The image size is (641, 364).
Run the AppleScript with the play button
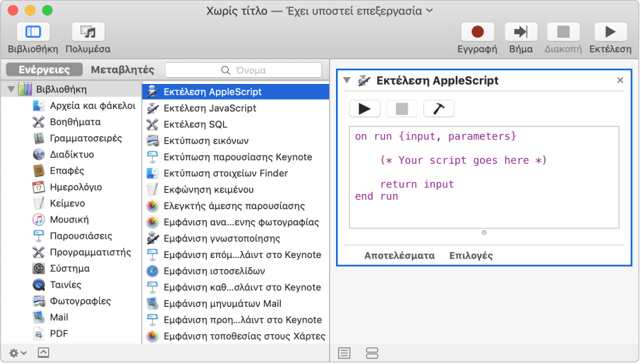coord(364,109)
